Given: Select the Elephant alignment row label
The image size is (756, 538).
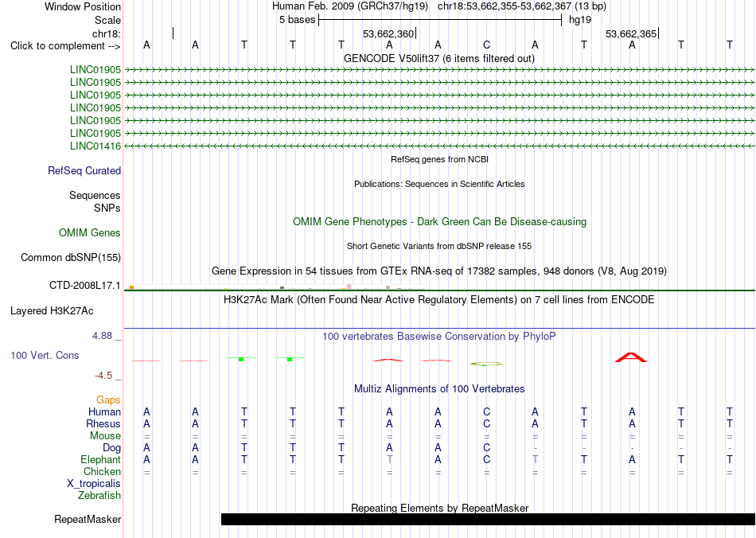Looking at the screenshot, I should pos(100,459).
